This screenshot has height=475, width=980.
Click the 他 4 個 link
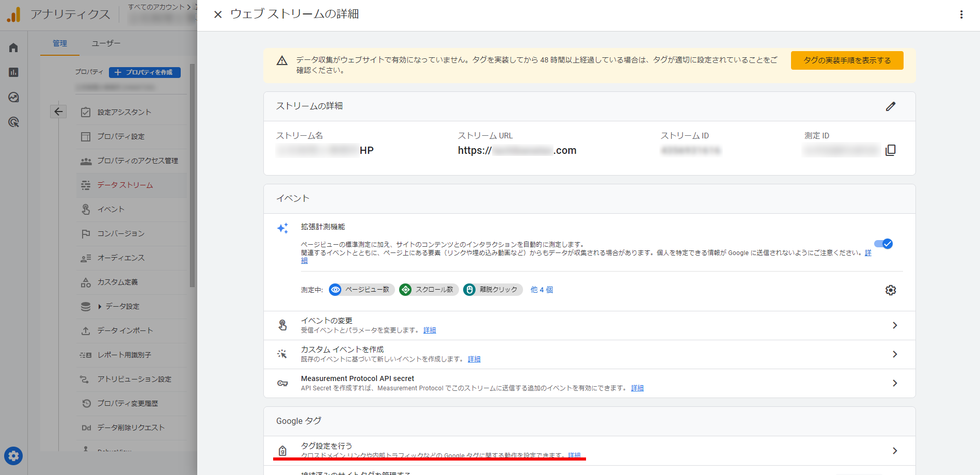click(542, 290)
